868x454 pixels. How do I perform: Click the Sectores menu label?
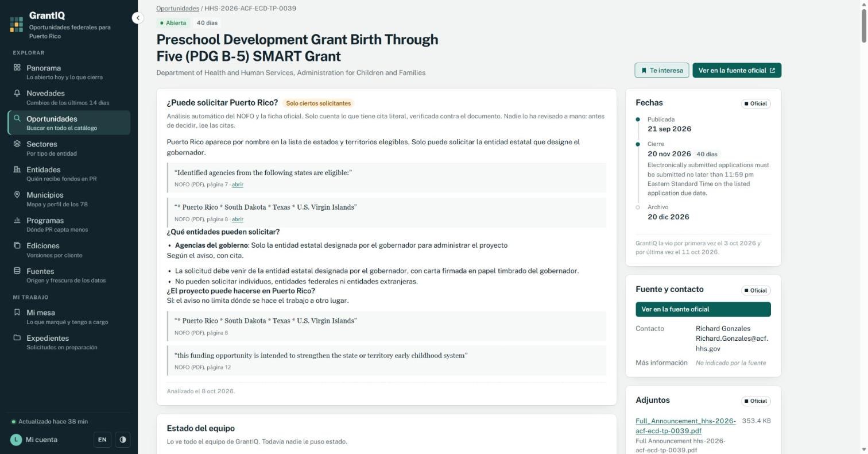42,144
